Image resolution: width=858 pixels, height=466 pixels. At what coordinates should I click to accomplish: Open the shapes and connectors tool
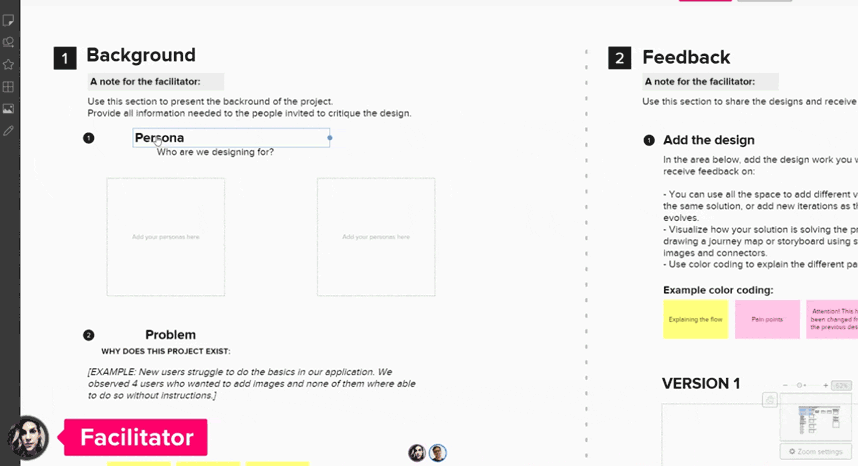point(8,43)
